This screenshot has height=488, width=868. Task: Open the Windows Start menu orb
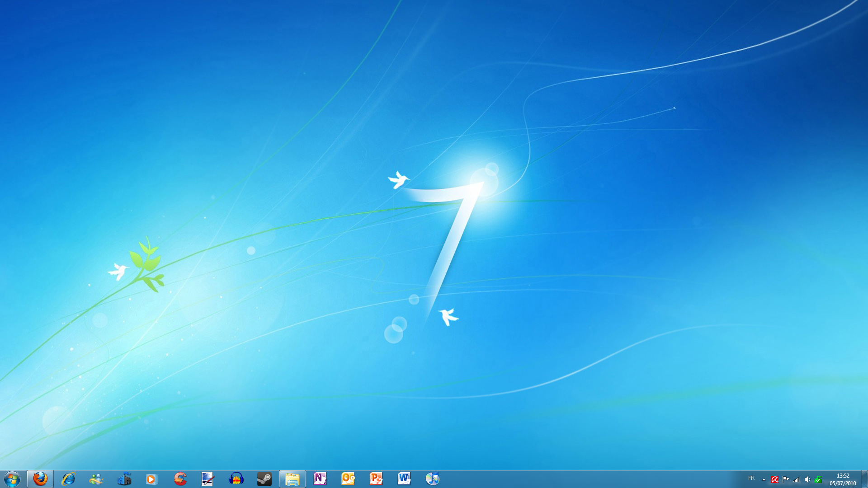pos(12,479)
